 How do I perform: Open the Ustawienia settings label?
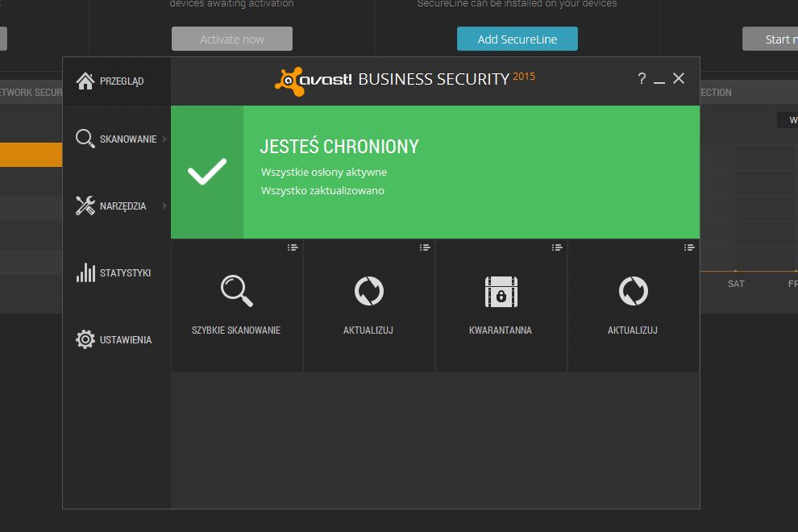126,339
